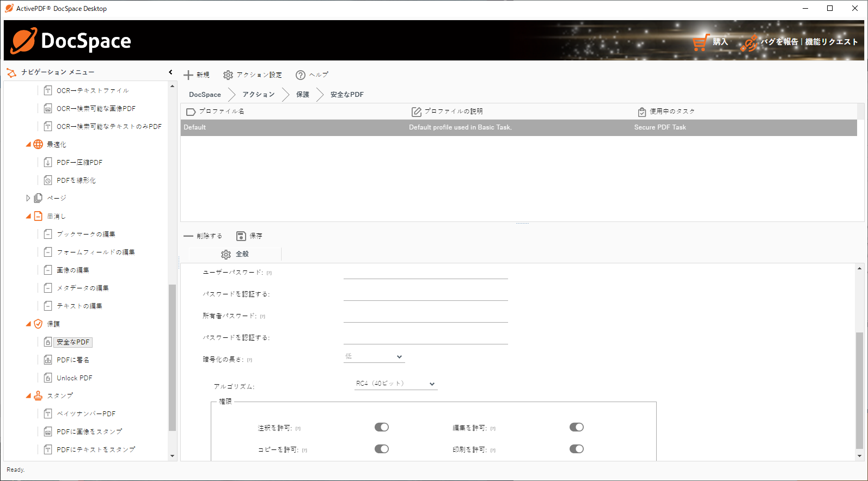The height and width of the screenshot is (481, 868).
Task: Toggle コピーを許可 switch
Action: [382, 449]
